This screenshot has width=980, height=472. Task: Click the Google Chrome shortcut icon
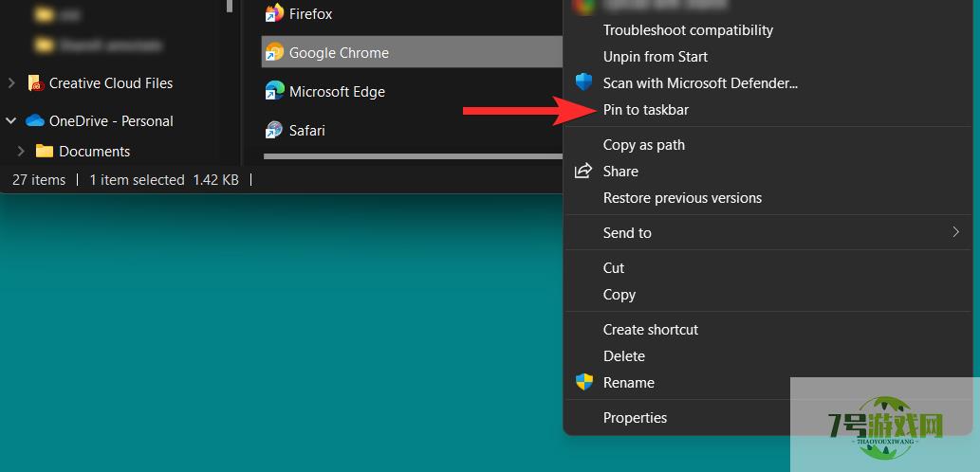(x=274, y=52)
